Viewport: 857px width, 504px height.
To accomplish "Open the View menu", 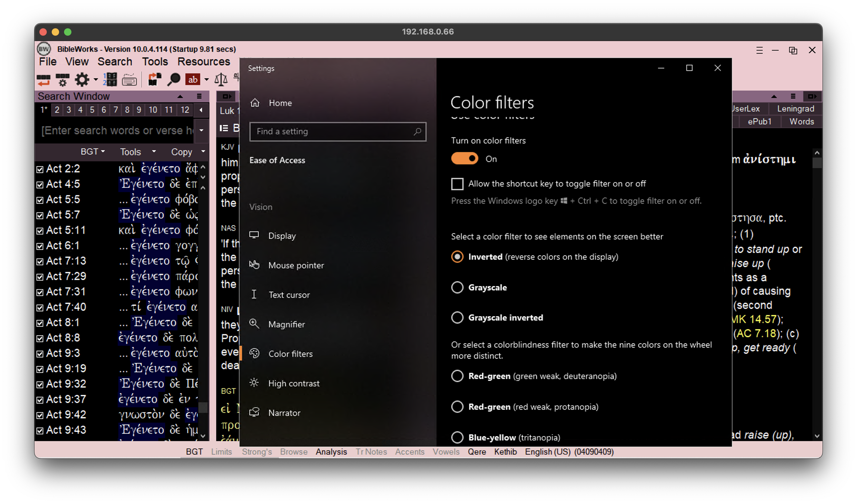I will tap(77, 62).
